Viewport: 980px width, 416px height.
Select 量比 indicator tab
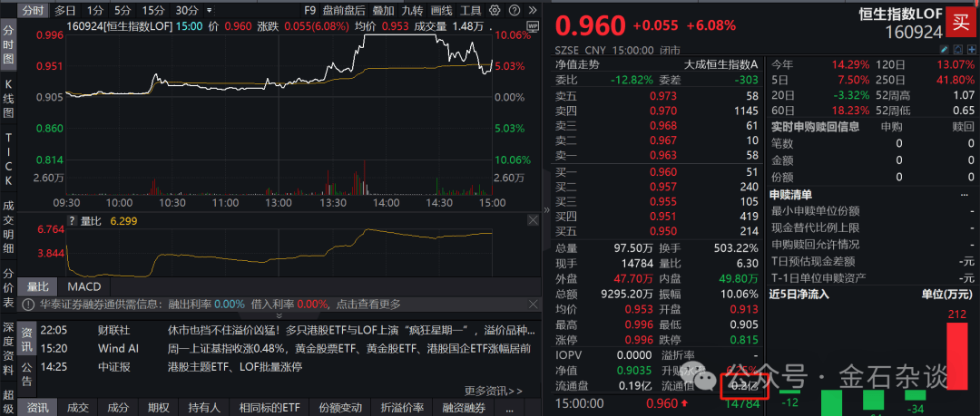[37, 286]
